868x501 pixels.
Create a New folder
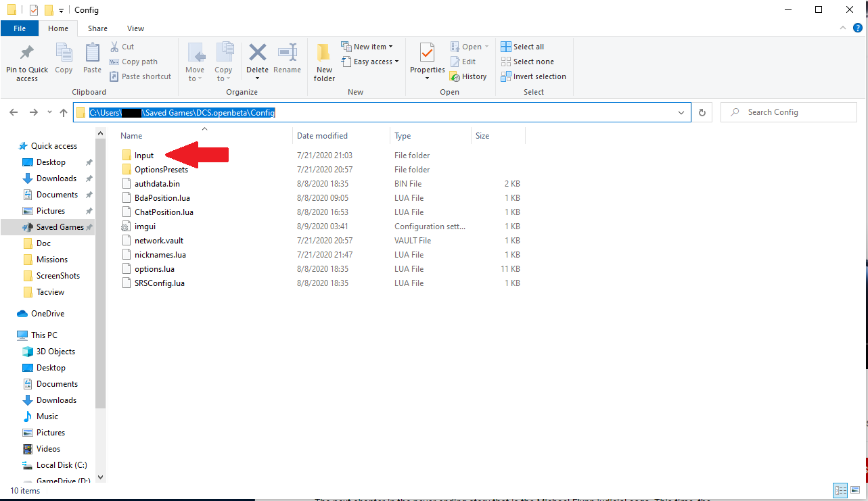click(324, 63)
